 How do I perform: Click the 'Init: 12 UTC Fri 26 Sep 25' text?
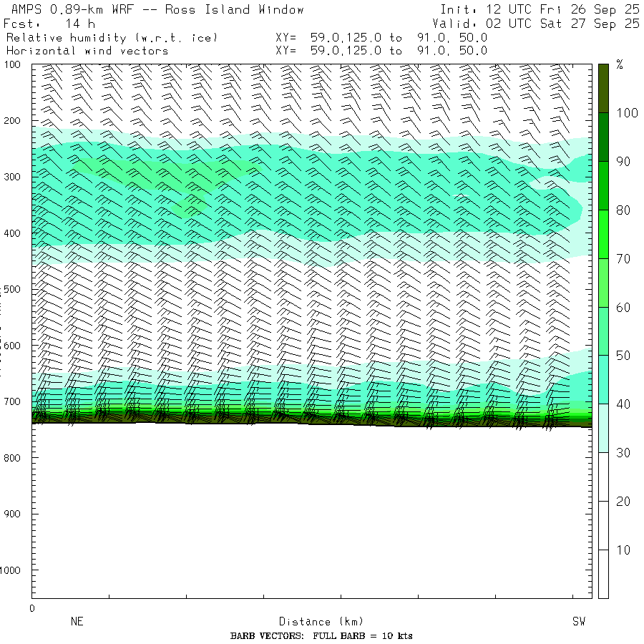point(540,9)
